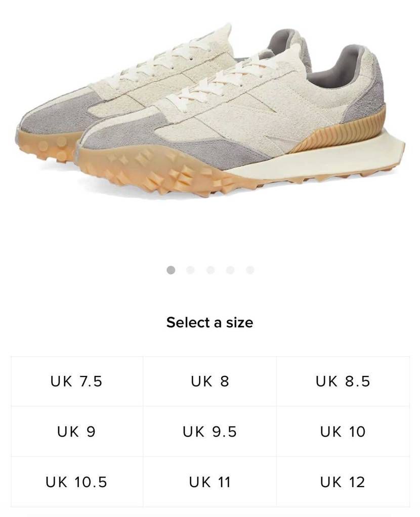The width and height of the screenshot is (420, 517).
Task: Select size UK 10
Action: click(x=343, y=432)
